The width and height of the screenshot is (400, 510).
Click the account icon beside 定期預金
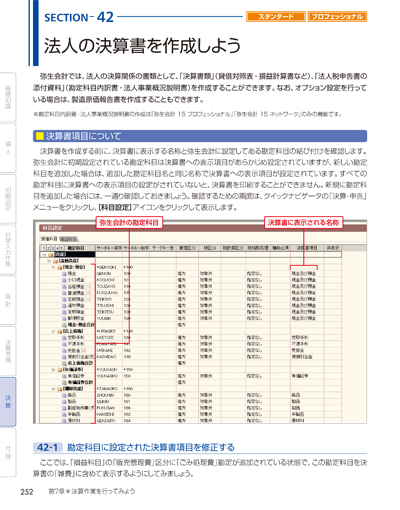coord(64,299)
